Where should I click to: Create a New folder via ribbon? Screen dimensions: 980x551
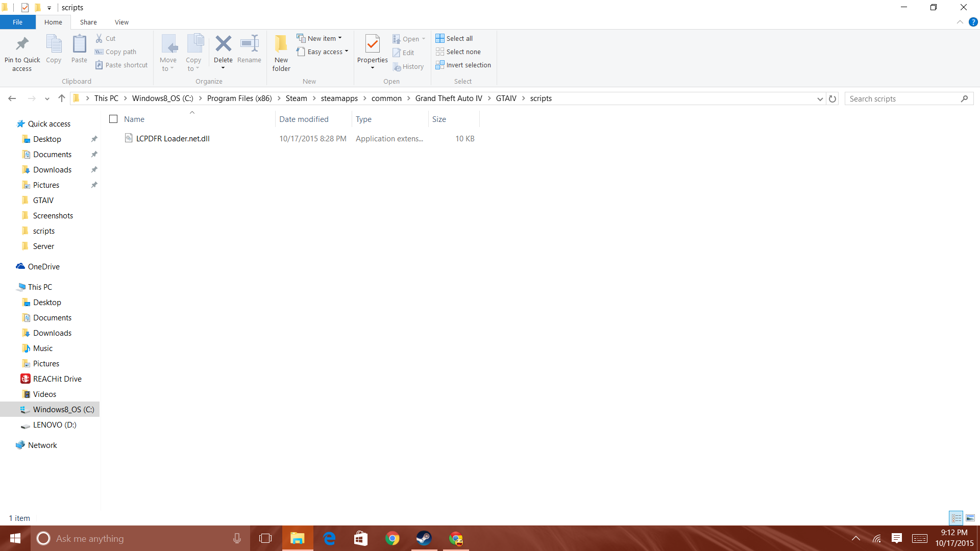point(281,52)
